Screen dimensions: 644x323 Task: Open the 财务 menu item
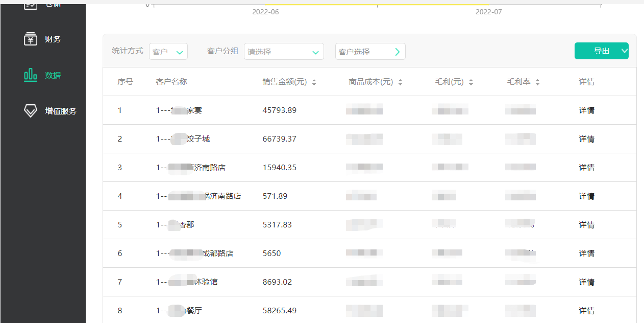53,39
